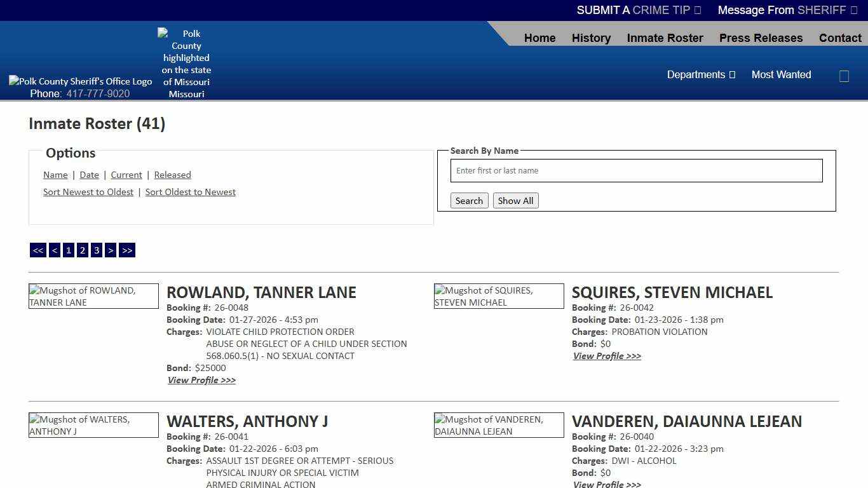Click the SUBMIT A CRIME TIP icon
The width and height of the screenshot is (868, 488).
point(697,10)
